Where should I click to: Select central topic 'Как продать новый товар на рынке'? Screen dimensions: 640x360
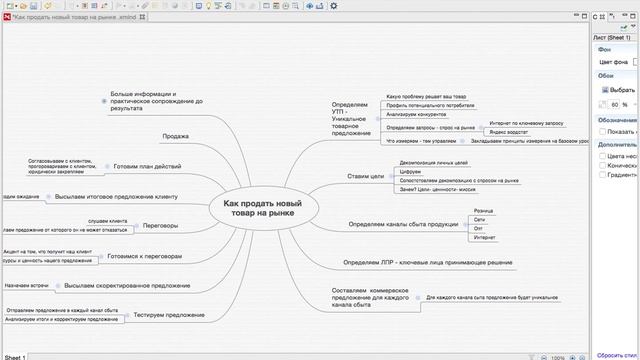point(263,208)
